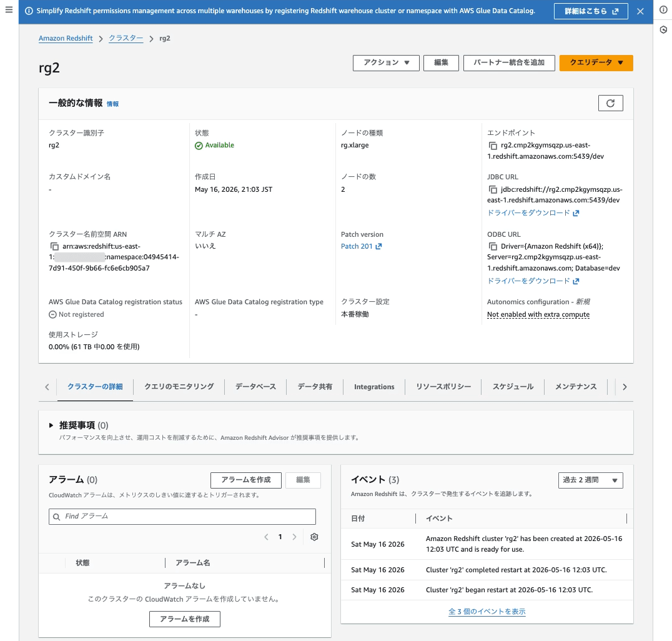Open the info panel icon at top right
This screenshot has width=672, height=641.
[x=663, y=9]
